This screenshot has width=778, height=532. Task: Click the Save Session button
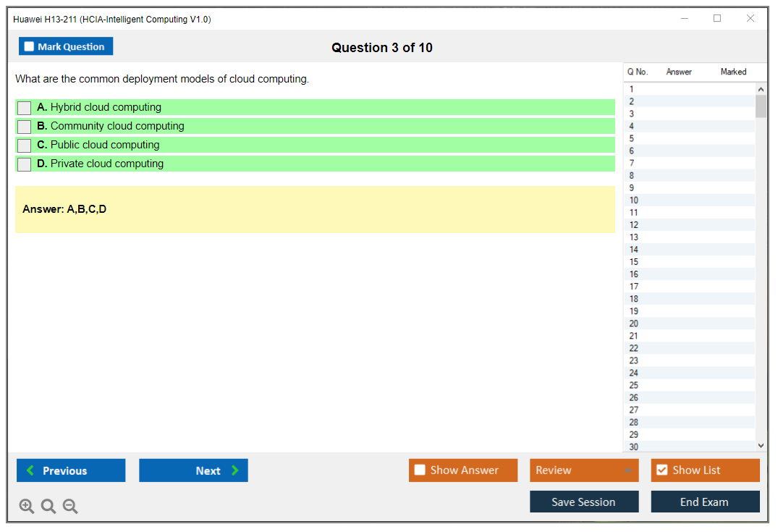point(583,502)
